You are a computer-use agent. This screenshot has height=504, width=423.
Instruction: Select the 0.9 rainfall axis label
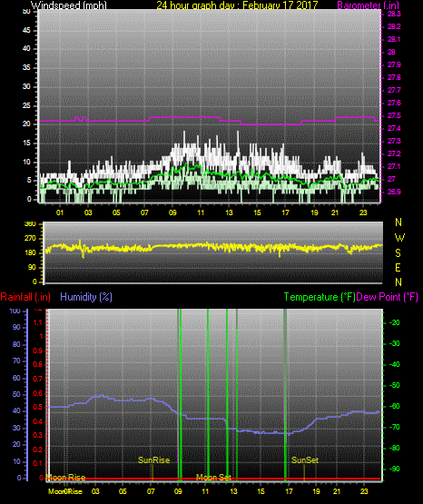38,351
